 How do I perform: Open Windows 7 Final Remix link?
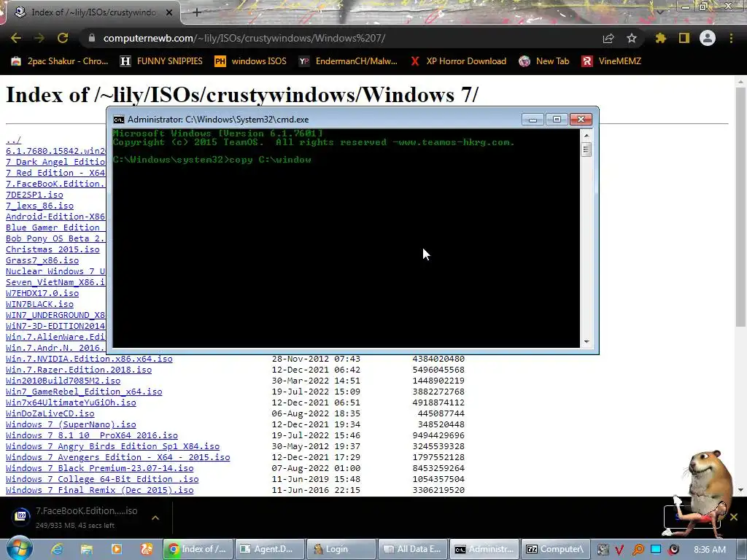[x=99, y=491]
